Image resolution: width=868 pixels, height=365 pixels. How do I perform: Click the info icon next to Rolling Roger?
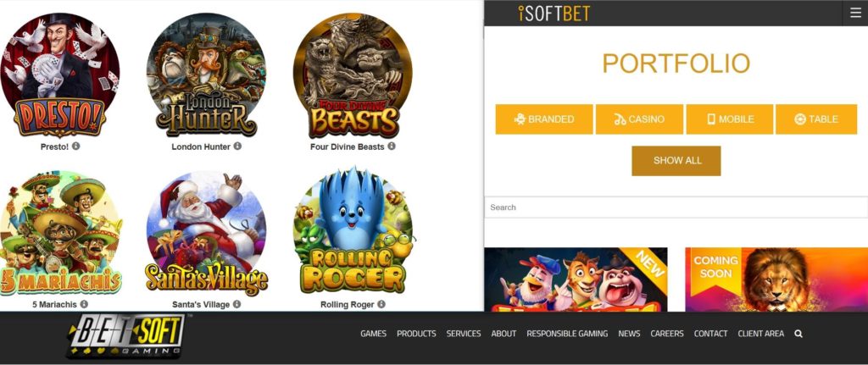point(381,304)
